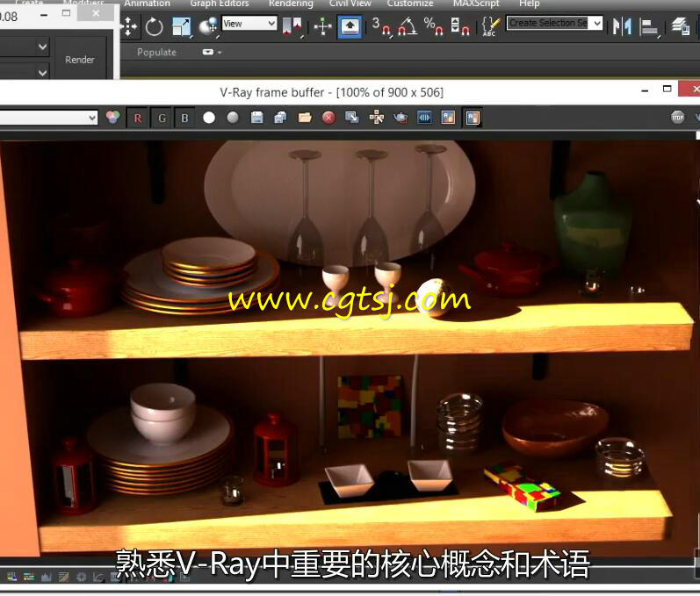Click the V-Ray frame buffer title bar
Viewport: 700px width, 596px height.
[x=331, y=92]
